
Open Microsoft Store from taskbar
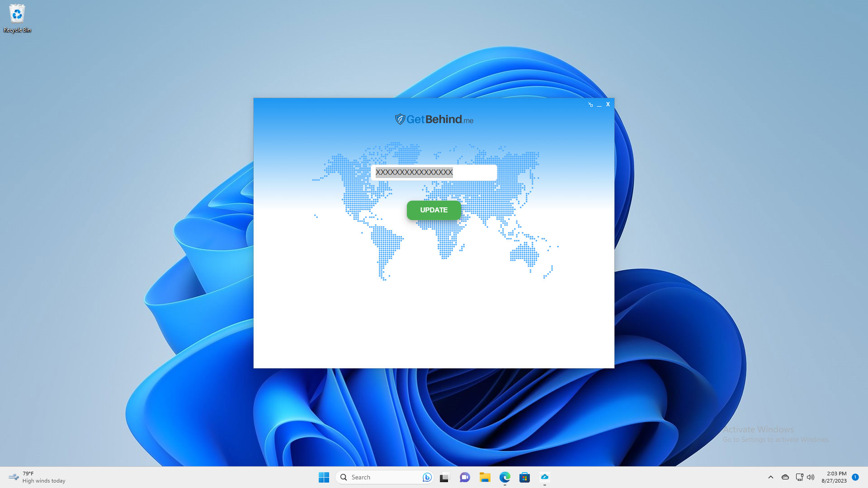pyautogui.click(x=524, y=477)
